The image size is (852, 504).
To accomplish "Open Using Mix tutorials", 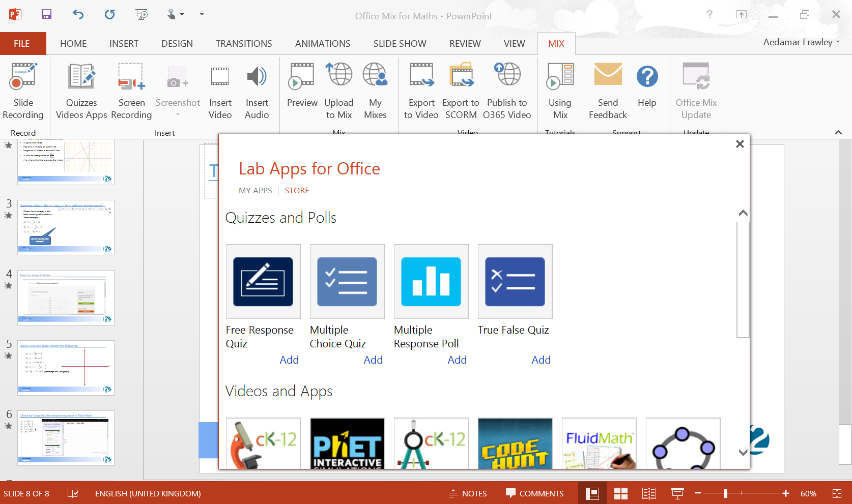I will (x=560, y=91).
